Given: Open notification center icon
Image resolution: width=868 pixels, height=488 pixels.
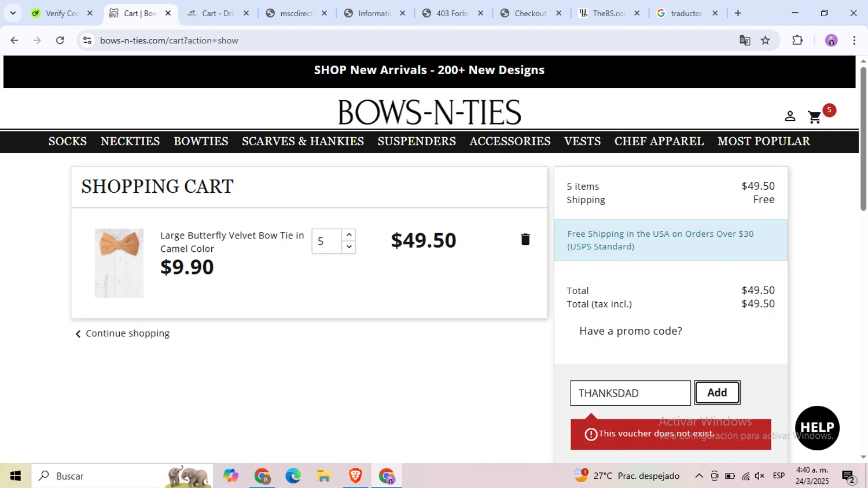Looking at the screenshot, I should tap(849, 476).
